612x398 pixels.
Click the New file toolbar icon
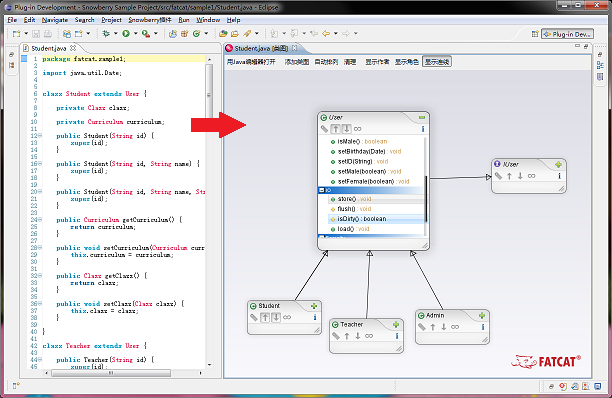[x=16, y=34]
